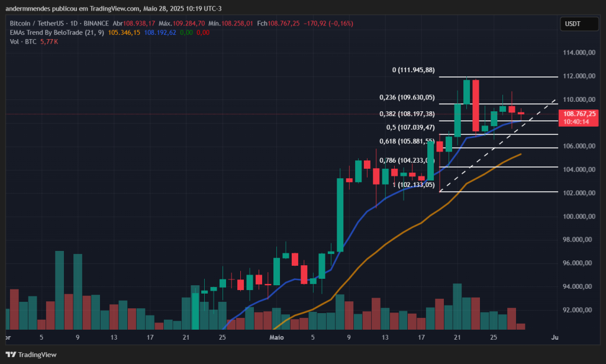Click the Ju month label on time axis

[555, 338]
